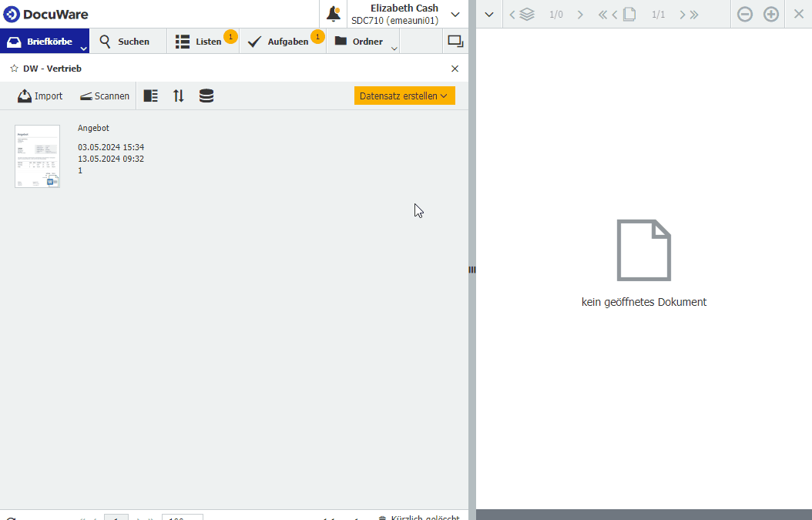Open the Aufgaben tab
Viewport: 812px width, 520px height.
click(280, 42)
